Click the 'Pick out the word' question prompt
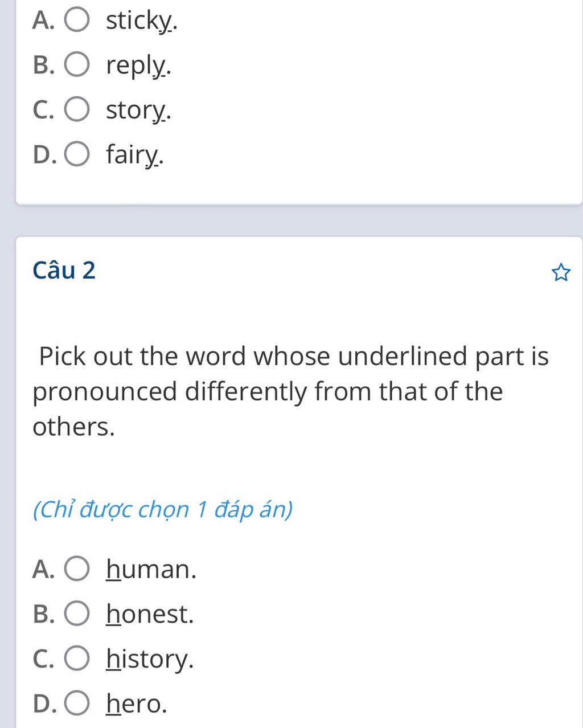Image resolution: width=583 pixels, height=728 pixels. [290, 391]
